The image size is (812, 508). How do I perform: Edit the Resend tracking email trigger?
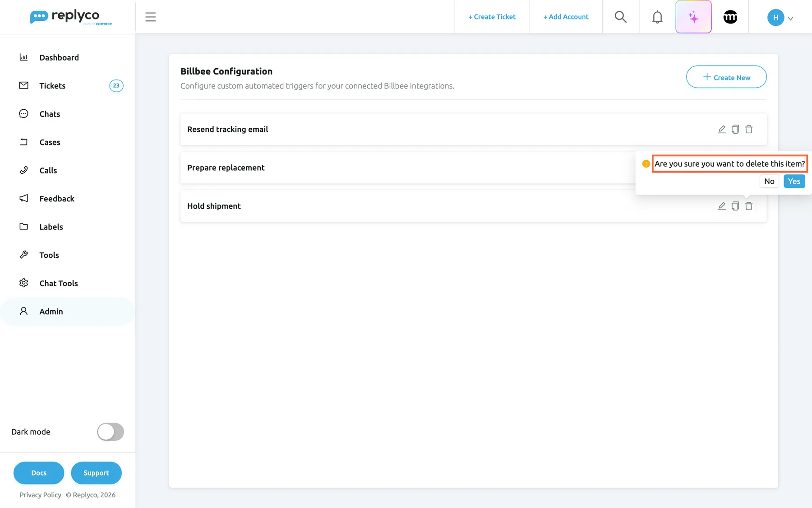click(722, 129)
